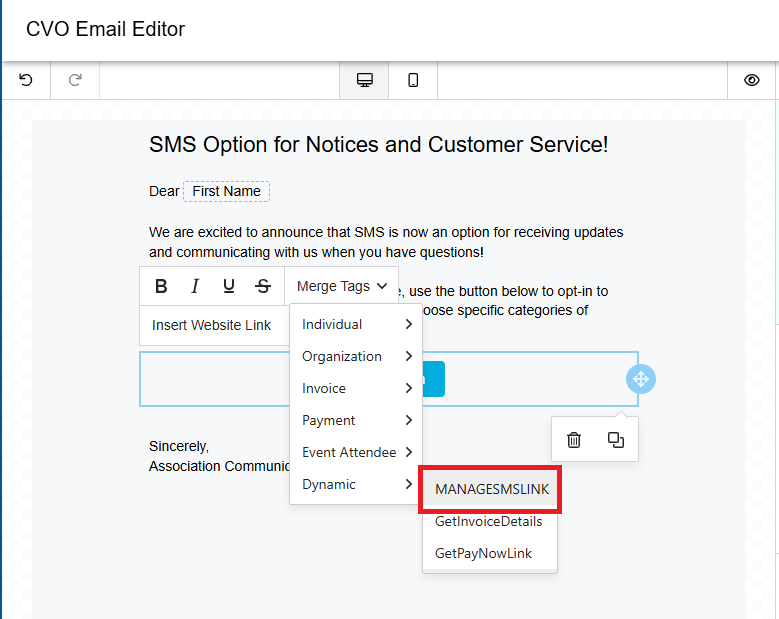The image size is (779, 619).
Task: Expand the Payment merge tags submenu
Action: coord(356,420)
